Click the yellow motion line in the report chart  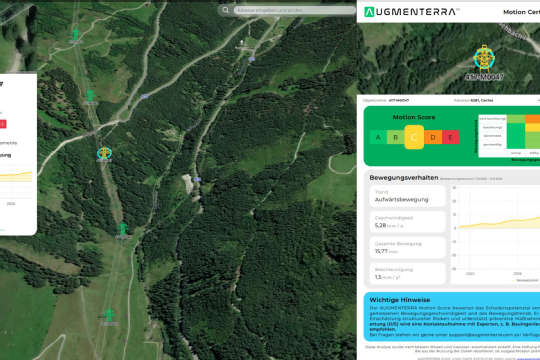pyautogui.click(x=499, y=222)
